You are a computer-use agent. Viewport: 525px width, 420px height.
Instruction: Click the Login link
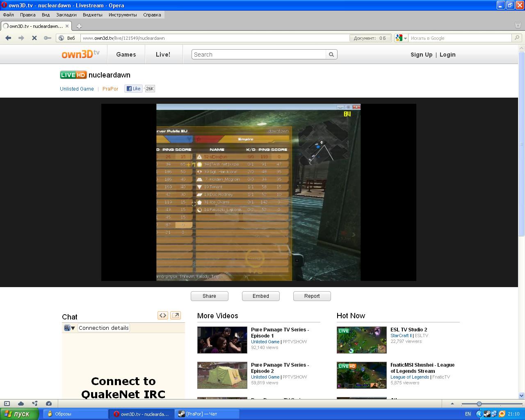click(447, 55)
